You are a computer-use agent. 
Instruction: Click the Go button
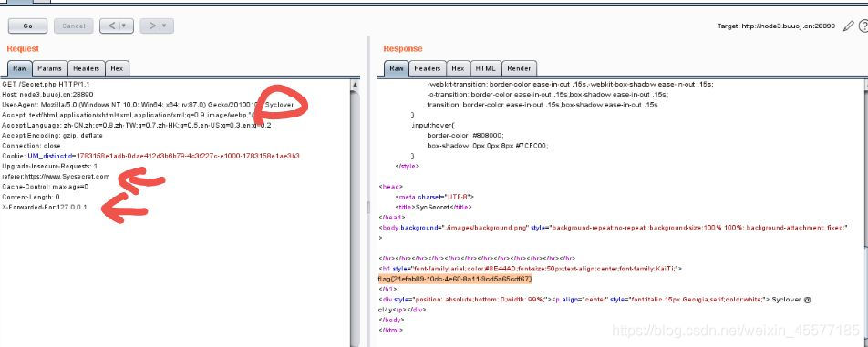tap(27, 26)
